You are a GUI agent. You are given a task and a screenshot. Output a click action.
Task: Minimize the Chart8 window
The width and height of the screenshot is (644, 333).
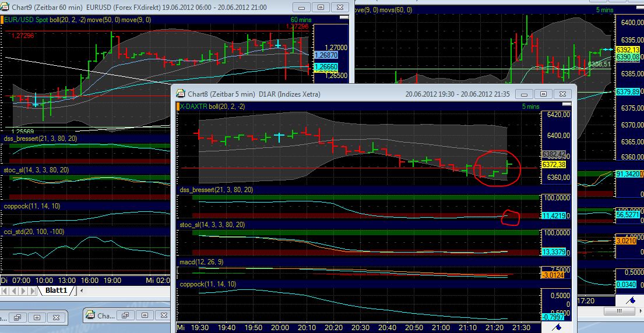click(525, 94)
